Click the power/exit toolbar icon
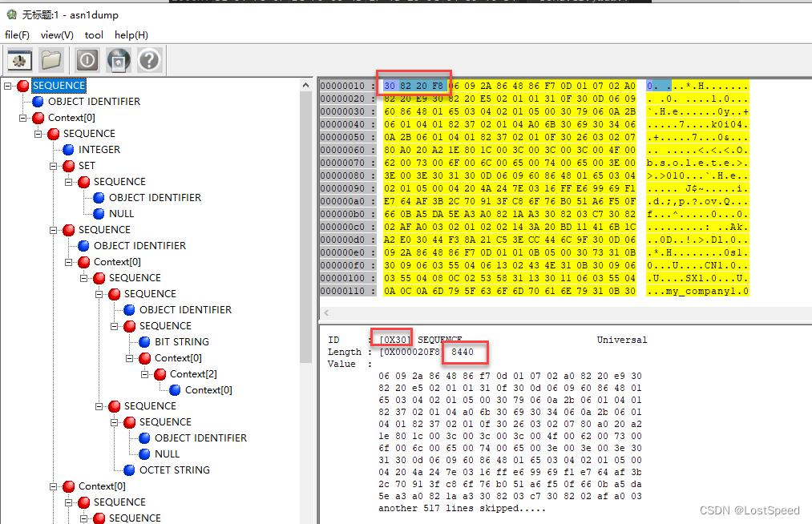812x524 pixels. [87, 61]
